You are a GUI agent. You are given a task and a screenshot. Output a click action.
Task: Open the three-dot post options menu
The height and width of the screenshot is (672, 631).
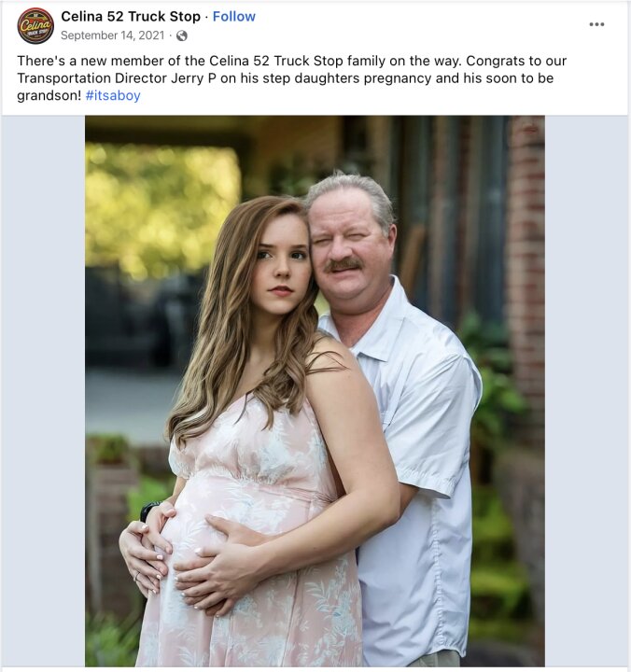tap(596, 24)
